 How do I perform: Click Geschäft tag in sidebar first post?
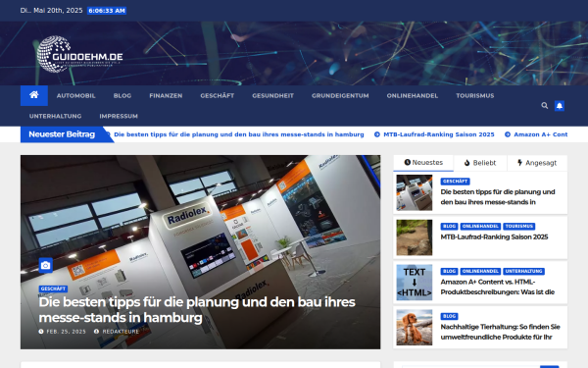pos(455,182)
